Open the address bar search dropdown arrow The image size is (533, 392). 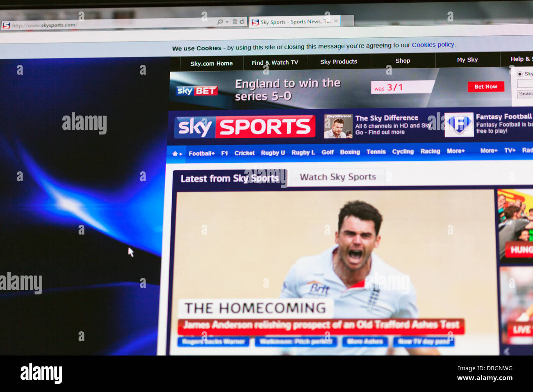(x=227, y=22)
